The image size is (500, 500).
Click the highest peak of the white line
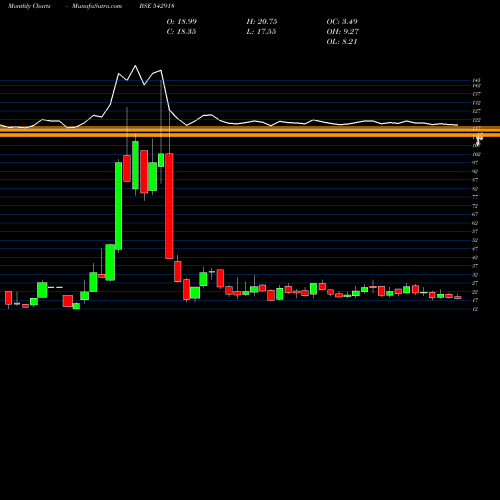(135, 66)
